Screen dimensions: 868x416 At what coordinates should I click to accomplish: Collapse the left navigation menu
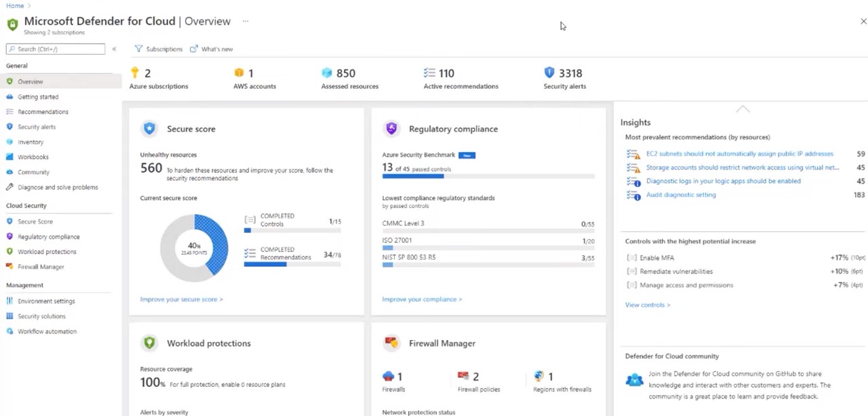click(x=114, y=49)
